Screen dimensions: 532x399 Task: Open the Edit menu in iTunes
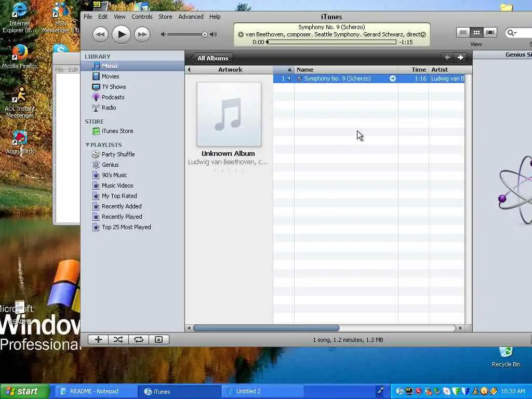pyautogui.click(x=103, y=17)
